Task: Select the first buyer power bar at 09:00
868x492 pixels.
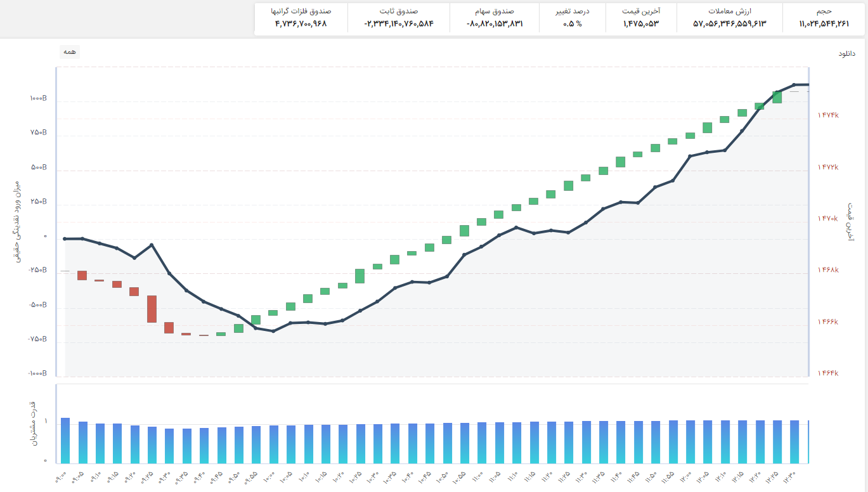Action: pyautogui.click(x=65, y=441)
